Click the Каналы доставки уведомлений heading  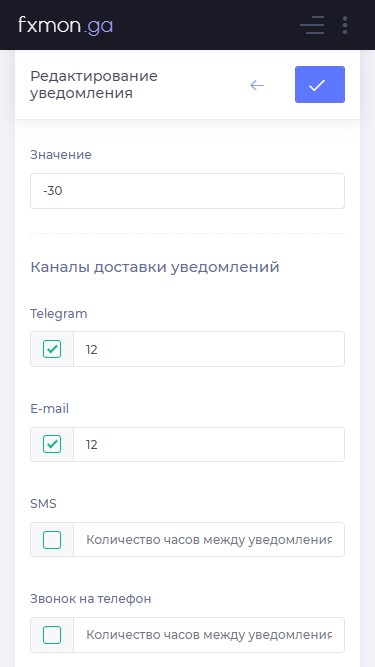tap(155, 267)
